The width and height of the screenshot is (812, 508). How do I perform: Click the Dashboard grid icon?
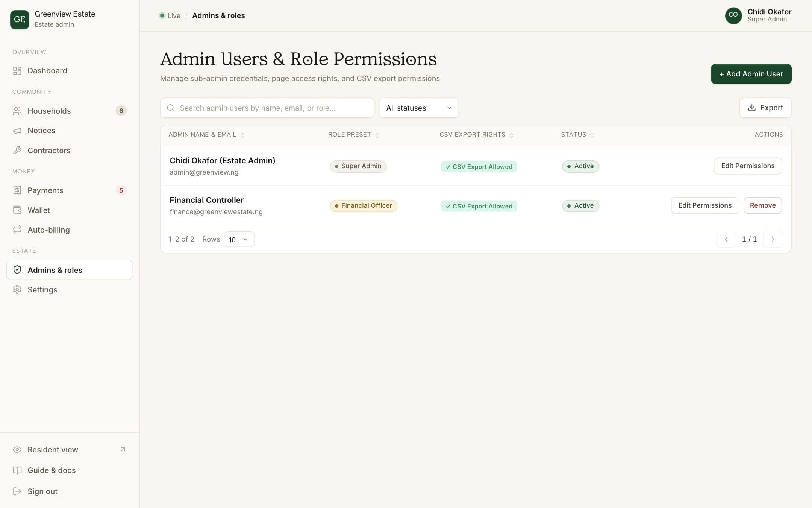[17, 71]
